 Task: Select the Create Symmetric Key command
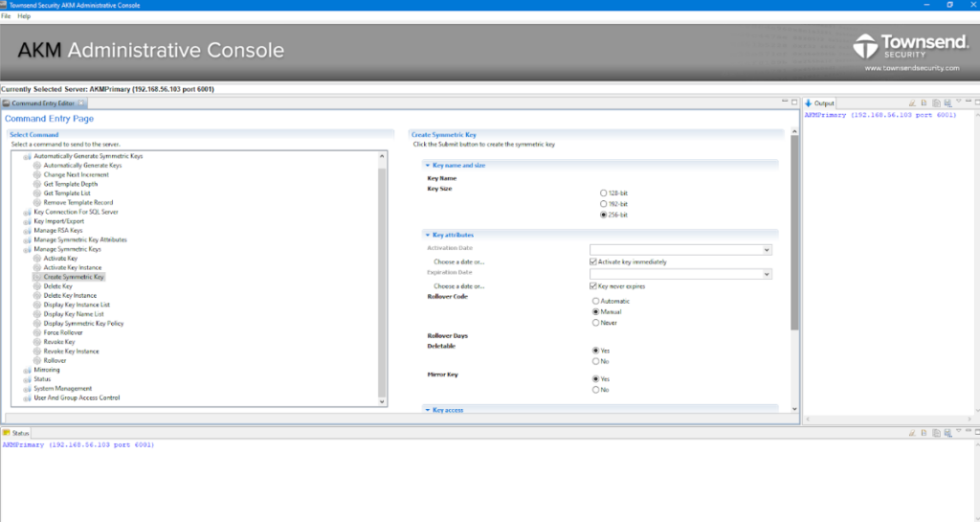tap(73, 277)
